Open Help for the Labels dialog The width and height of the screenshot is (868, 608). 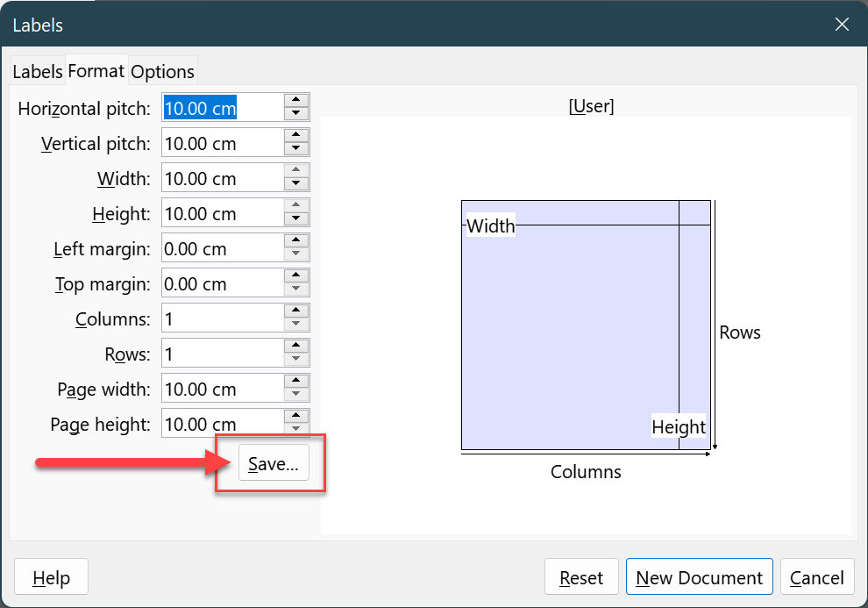coord(51,577)
